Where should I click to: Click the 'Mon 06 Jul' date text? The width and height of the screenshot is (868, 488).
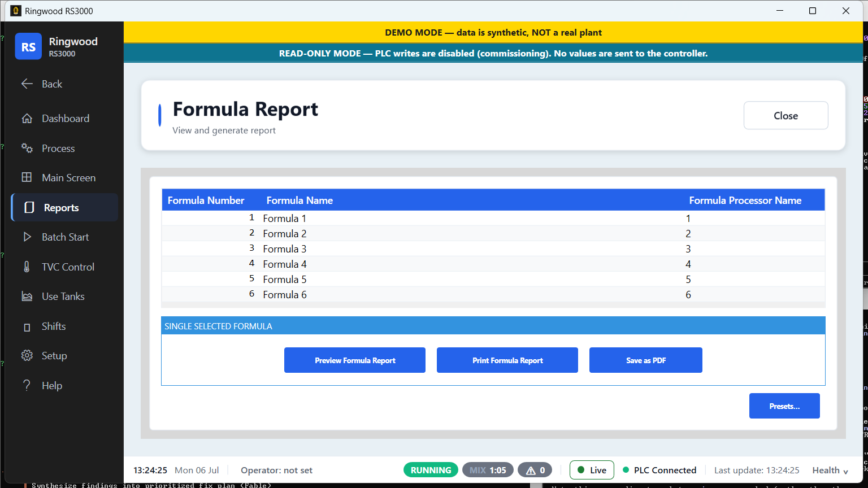pos(197,470)
